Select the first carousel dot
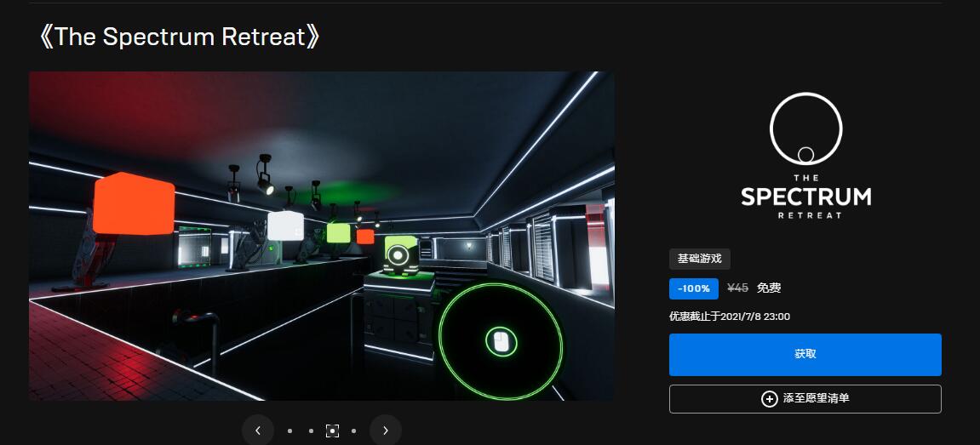This screenshot has width=980, height=445. click(289, 431)
